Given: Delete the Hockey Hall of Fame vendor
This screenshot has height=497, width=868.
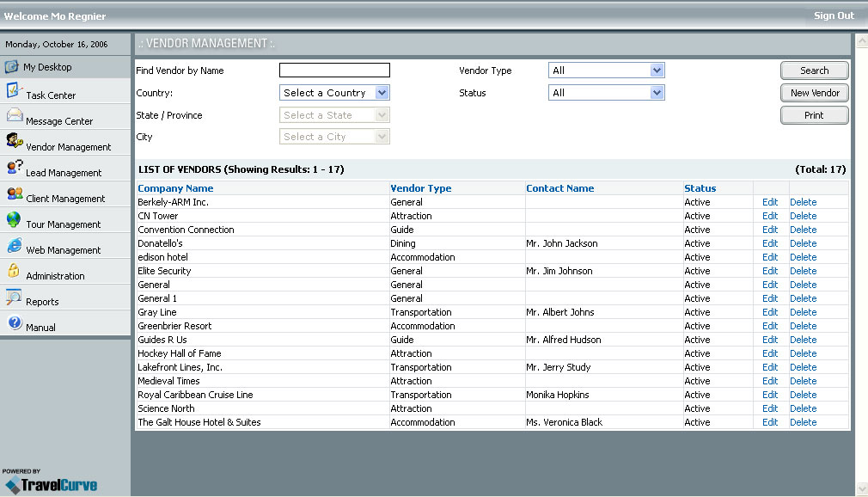Looking at the screenshot, I should click(x=804, y=353).
